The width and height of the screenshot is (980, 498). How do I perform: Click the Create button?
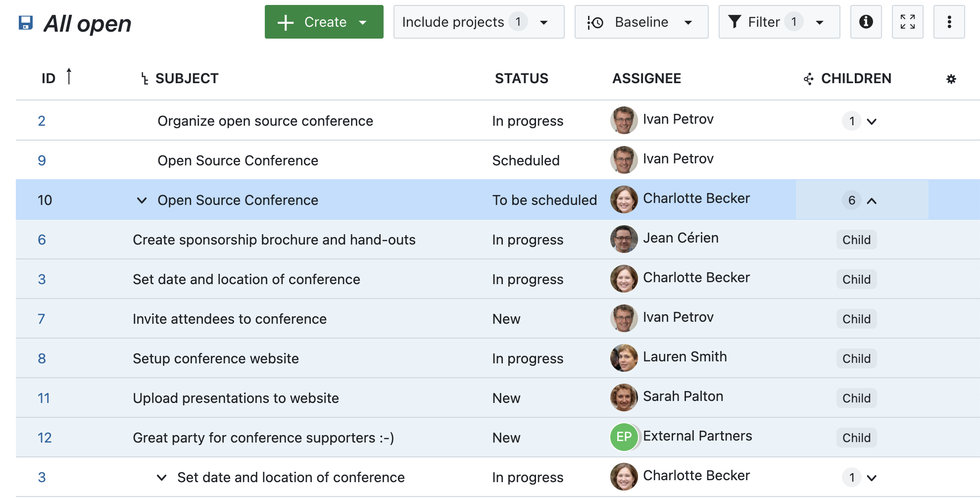[x=324, y=22]
